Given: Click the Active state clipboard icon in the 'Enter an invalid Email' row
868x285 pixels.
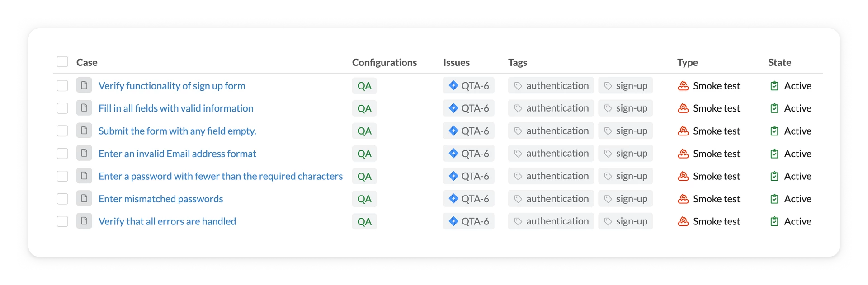Looking at the screenshot, I should (774, 154).
